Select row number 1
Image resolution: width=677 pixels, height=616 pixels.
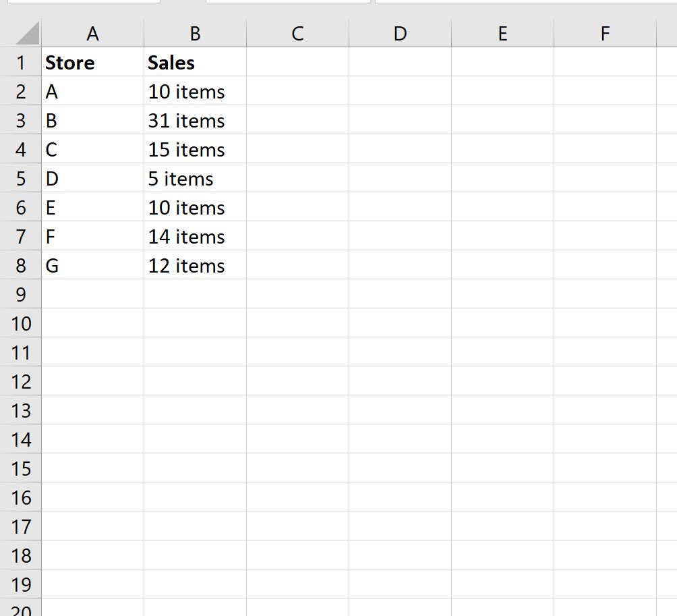coord(22,62)
